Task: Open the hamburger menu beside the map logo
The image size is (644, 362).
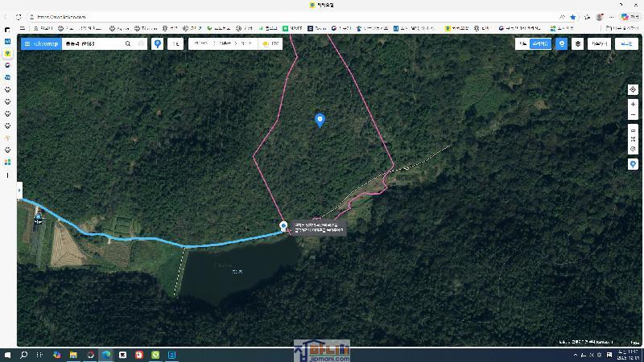Action: click(27, 44)
